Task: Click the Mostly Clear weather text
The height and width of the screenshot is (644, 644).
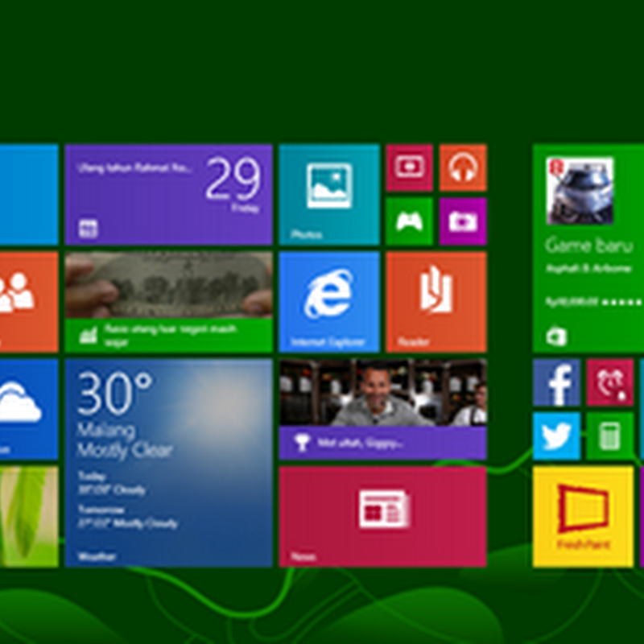Action: point(125,450)
